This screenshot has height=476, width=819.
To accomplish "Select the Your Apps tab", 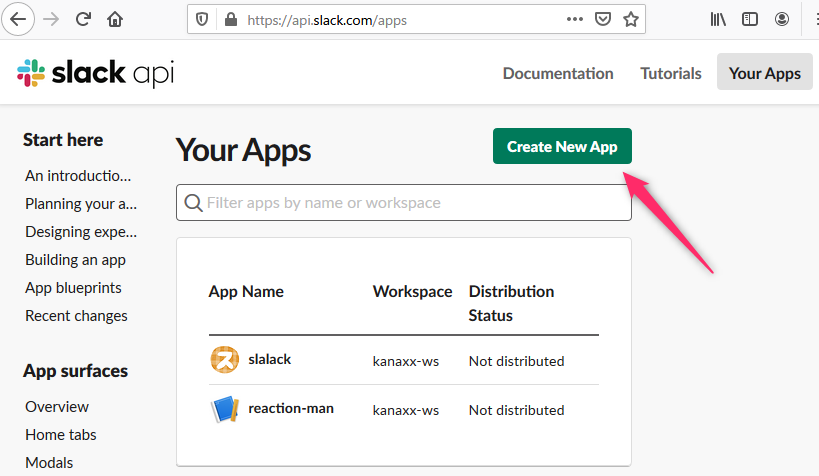I will pos(764,73).
